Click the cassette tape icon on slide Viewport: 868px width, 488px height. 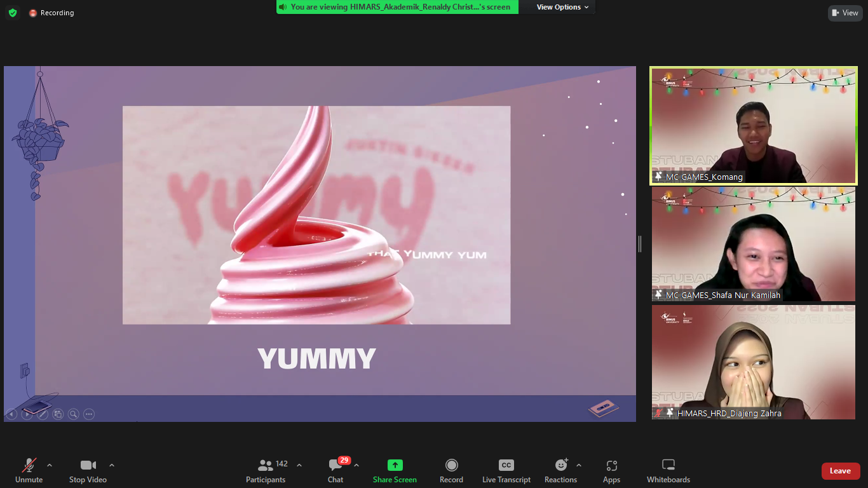pos(604,407)
